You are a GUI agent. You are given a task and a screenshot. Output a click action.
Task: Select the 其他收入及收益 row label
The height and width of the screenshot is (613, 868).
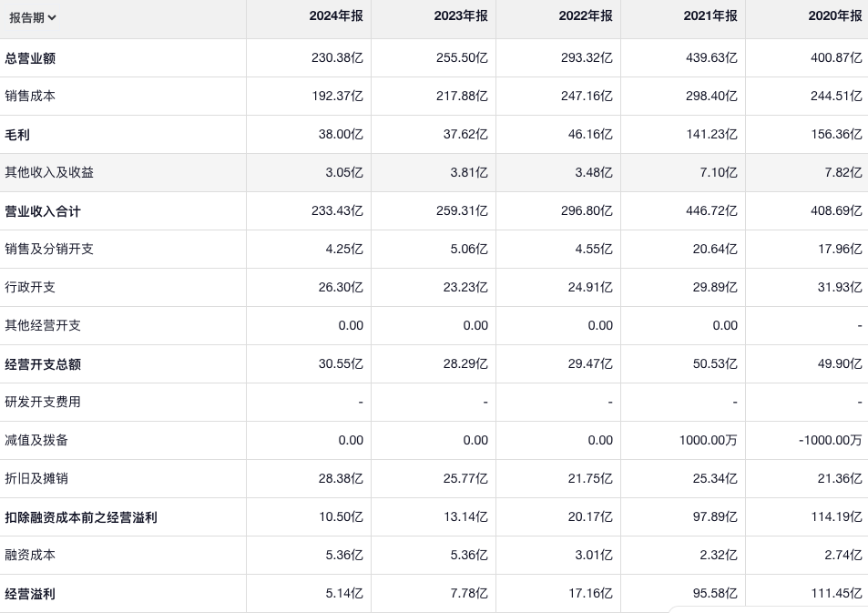pyautogui.click(x=49, y=172)
